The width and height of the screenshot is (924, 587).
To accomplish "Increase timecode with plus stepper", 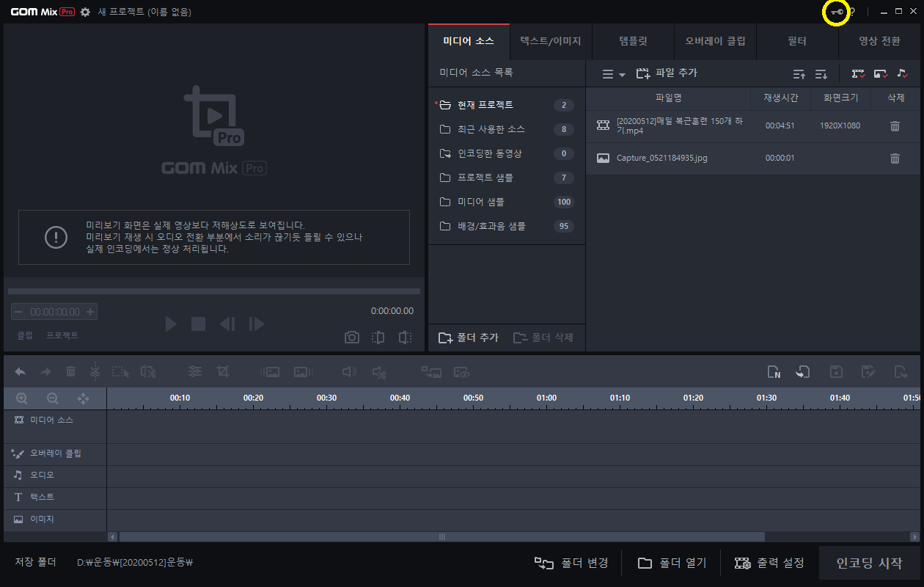I will point(90,312).
